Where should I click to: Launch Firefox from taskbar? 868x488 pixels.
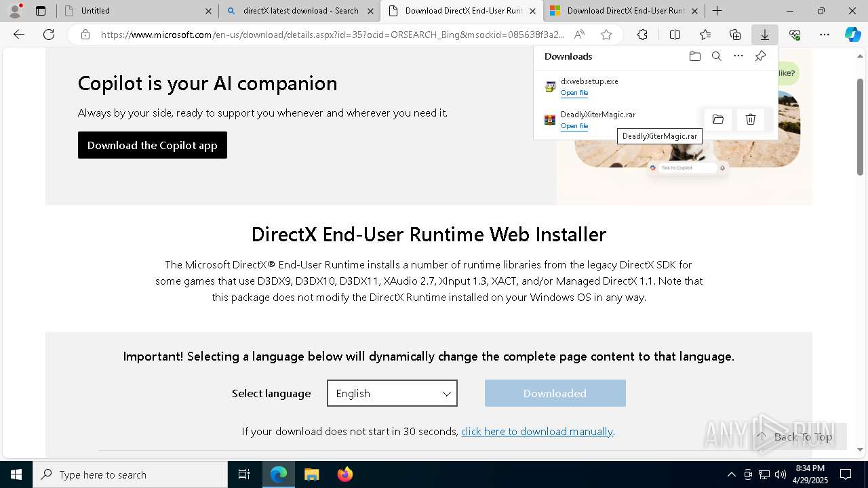pyautogui.click(x=344, y=474)
